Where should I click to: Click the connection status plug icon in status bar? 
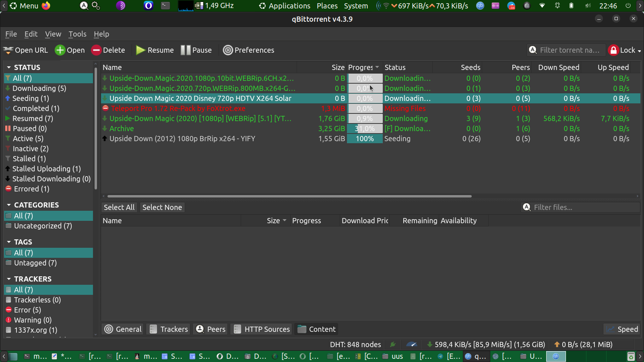coord(393,344)
